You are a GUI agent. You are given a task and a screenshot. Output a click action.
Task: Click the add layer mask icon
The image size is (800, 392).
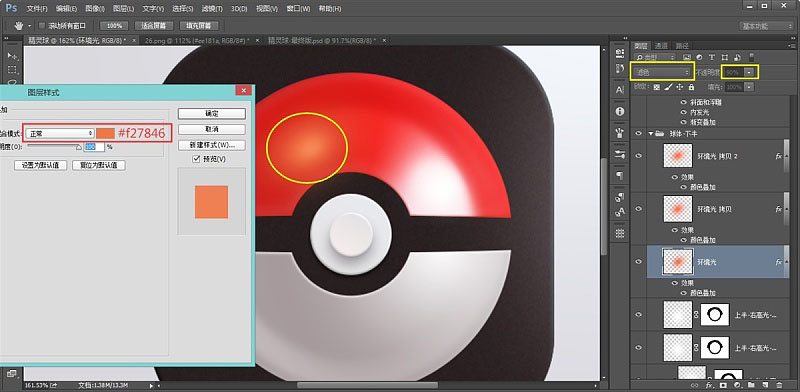pyautogui.click(x=723, y=385)
